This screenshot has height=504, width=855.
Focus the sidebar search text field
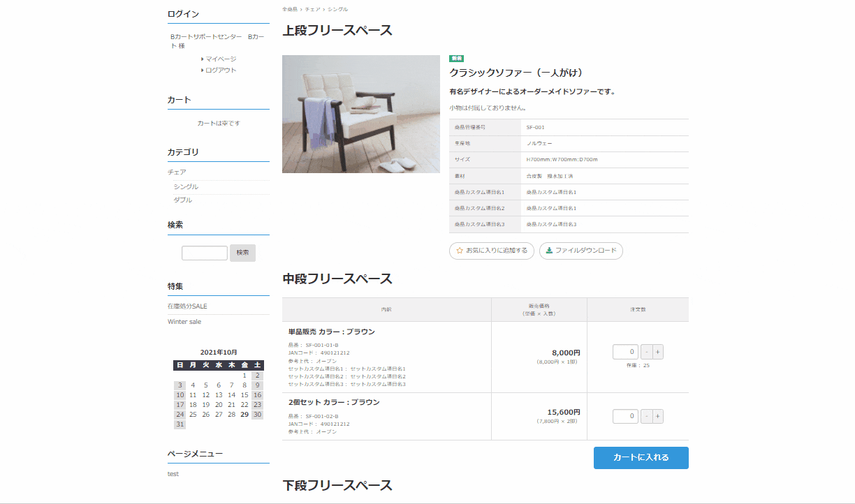205,253
